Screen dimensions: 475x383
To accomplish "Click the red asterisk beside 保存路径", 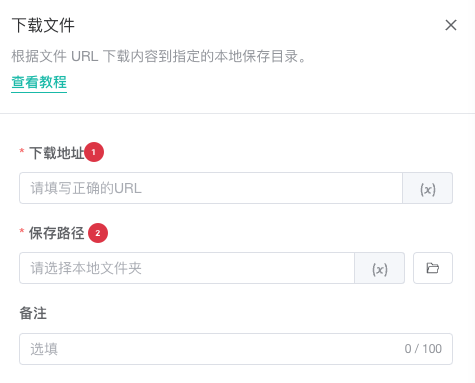I will 22,231.
